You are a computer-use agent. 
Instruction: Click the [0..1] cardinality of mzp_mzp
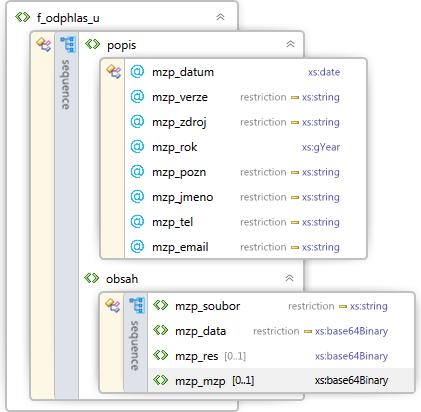(243, 380)
